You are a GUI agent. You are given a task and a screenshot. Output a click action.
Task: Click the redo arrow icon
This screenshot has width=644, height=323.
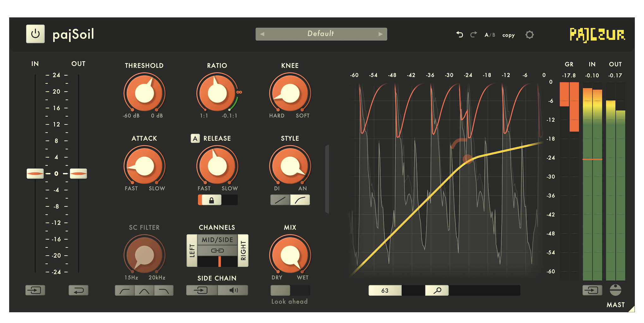(x=473, y=34)
